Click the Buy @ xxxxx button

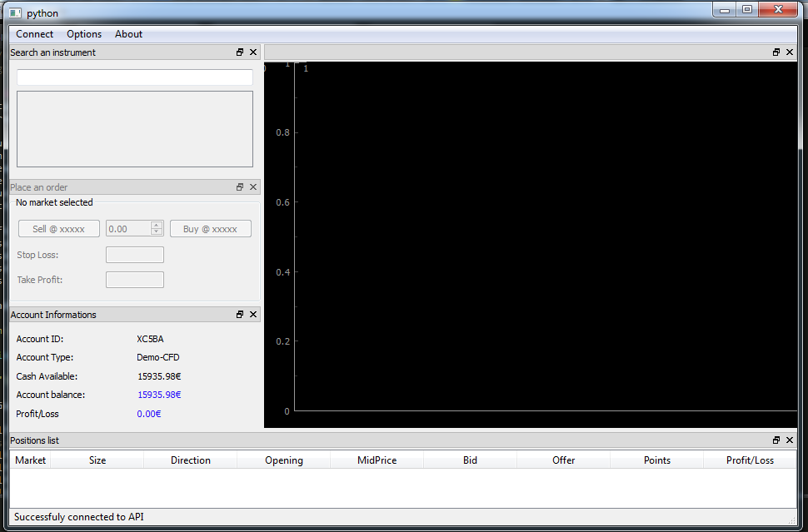(210, 229)
